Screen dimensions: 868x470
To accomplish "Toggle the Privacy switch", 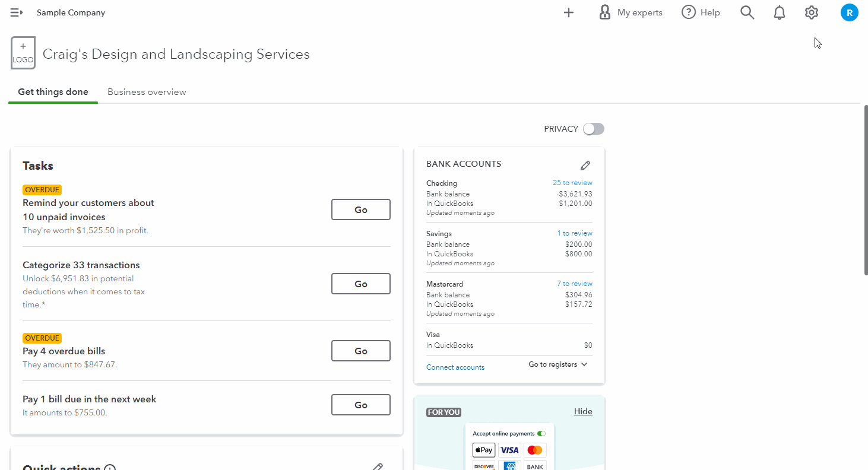I will 593,129.
